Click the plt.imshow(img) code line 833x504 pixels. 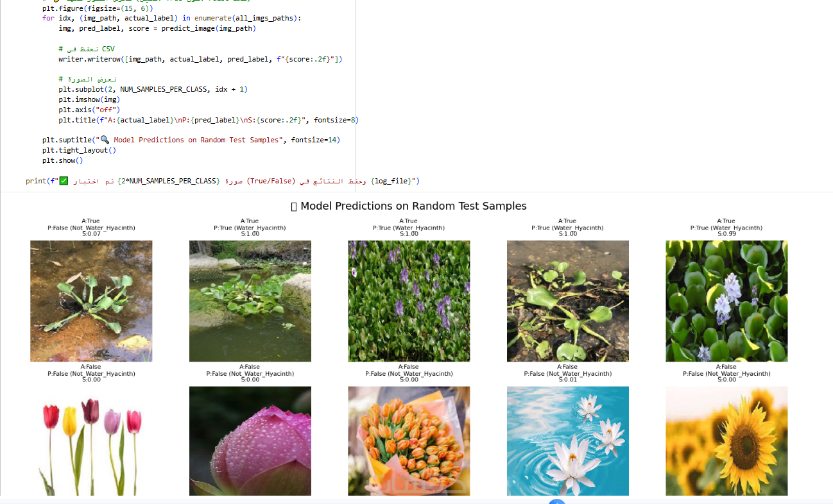click(89, 99)
